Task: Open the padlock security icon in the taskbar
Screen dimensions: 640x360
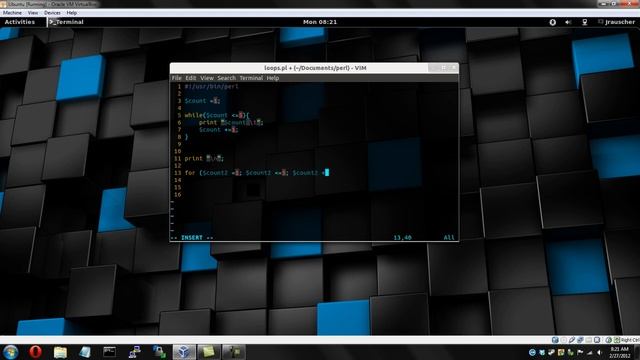Action: pos(159,352)
